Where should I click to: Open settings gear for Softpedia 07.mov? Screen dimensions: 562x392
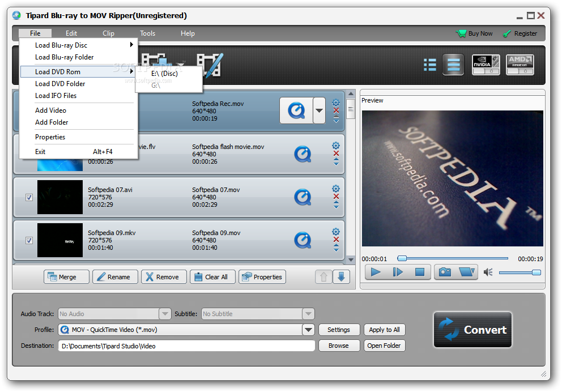pos(336,189)
